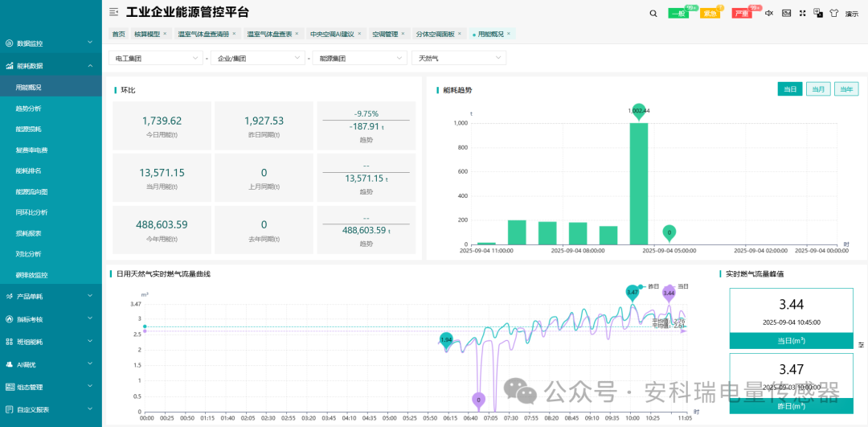Click the monitor display icon in header

point(786,14)
